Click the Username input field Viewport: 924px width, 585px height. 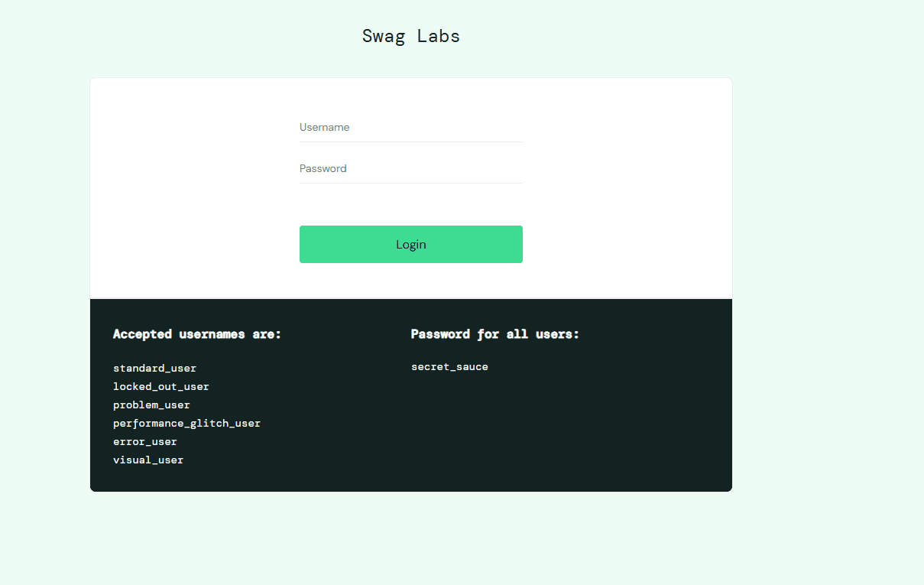[x=410, y=127]
